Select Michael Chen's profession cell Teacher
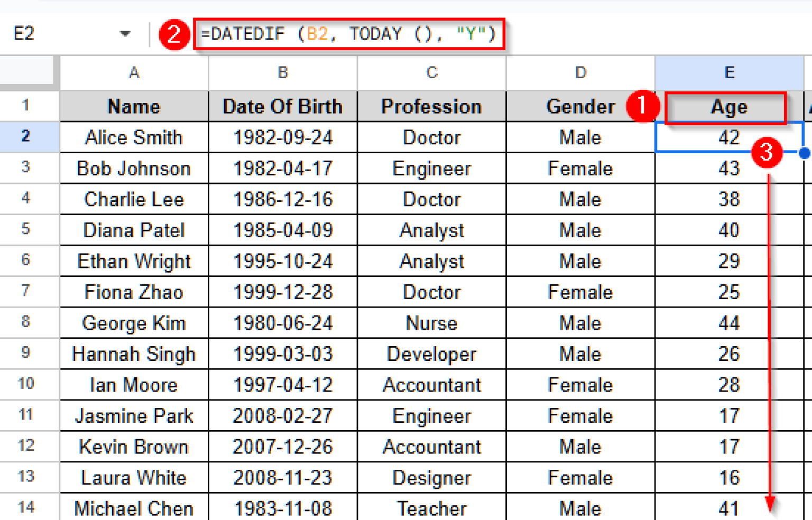 431,508
